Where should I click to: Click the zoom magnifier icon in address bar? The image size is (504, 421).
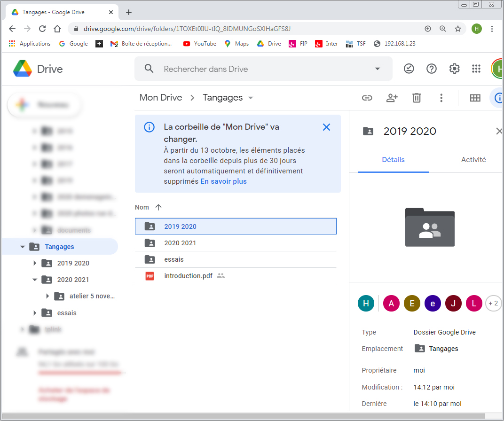442,29
